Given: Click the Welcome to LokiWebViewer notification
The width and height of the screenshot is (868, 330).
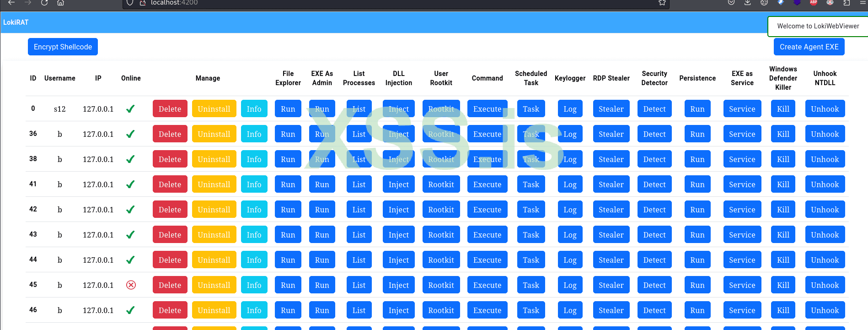Looking at the screenshot, I should [818, 26].
